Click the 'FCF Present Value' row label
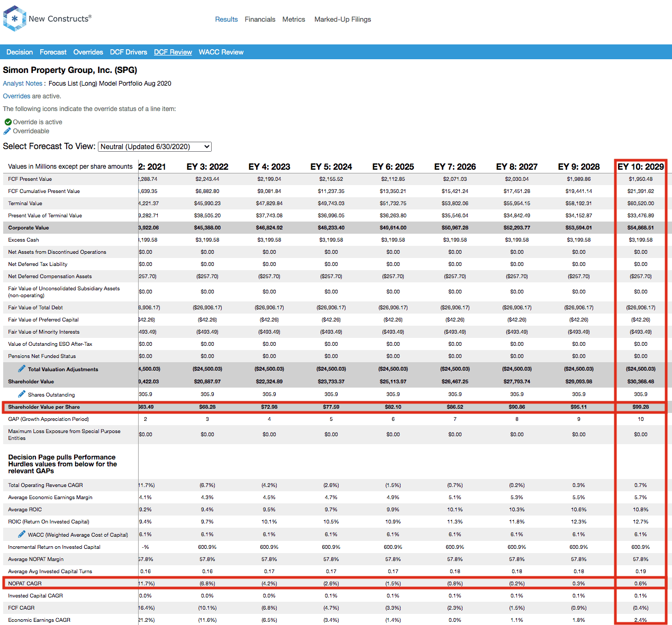Image resolution: width=672 pixels, height=625 pixels. 30,179
